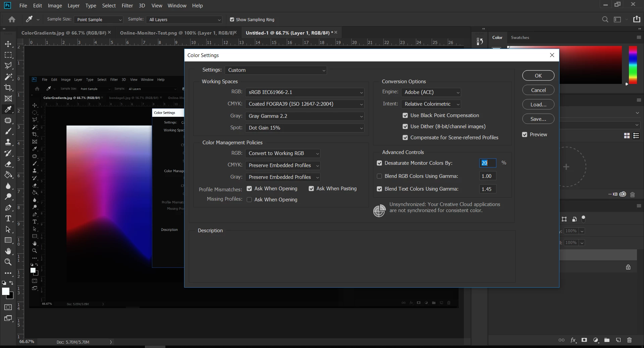Pick a color in the red color field
This screenshot has height=348, width=644.
[590, 65]
